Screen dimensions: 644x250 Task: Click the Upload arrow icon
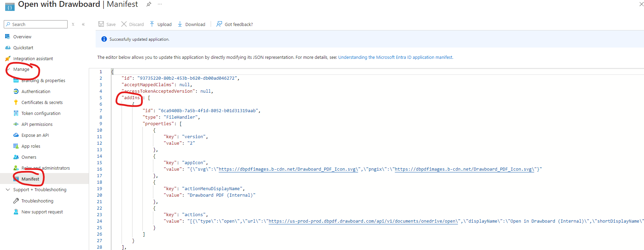152,24
